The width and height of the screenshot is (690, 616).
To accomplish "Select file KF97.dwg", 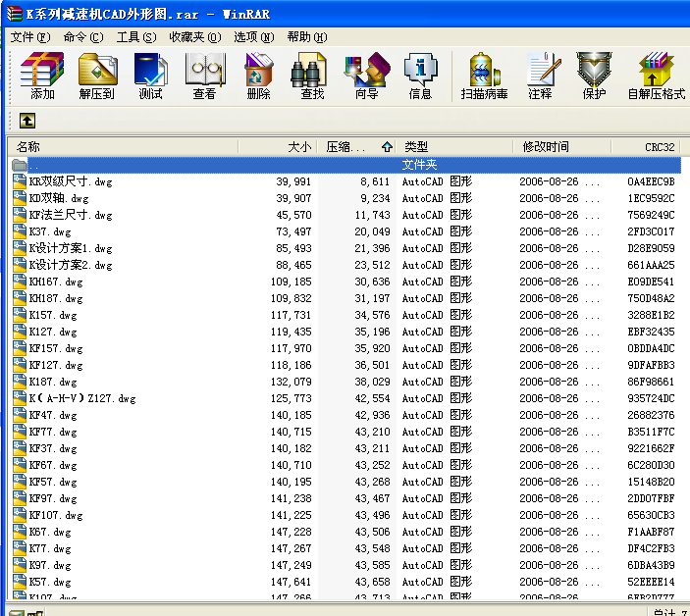I will 53,498.
